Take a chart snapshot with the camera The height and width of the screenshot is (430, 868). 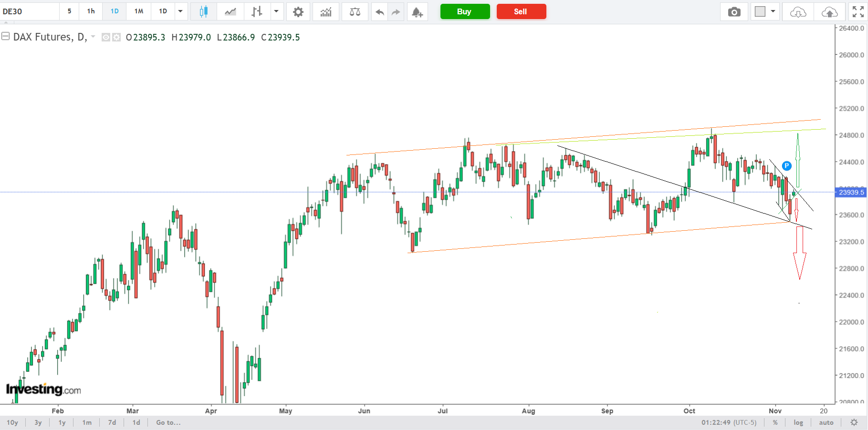coord(734,11)
